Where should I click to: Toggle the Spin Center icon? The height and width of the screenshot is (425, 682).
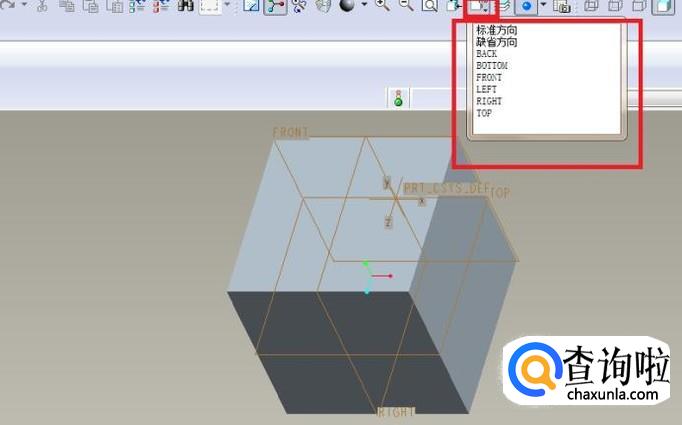click(275, 6)
